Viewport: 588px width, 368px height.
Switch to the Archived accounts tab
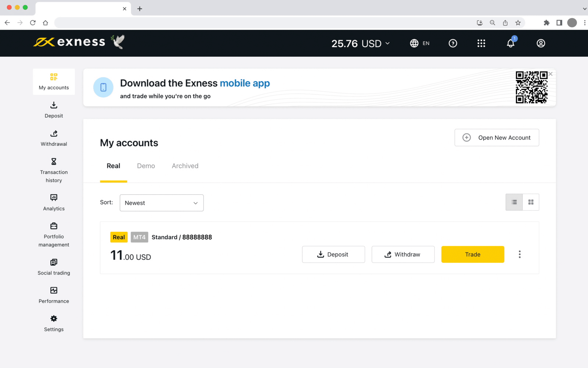coord(185,166)
